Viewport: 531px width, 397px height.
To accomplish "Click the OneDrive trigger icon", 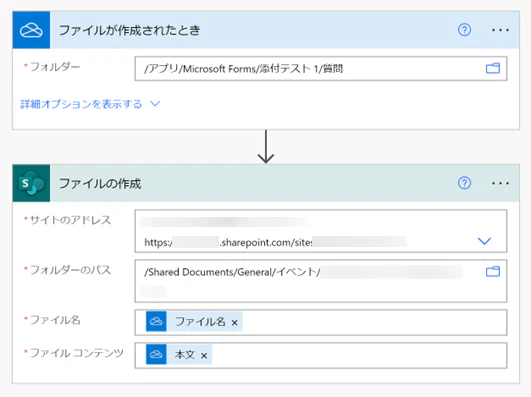I will pyautogui.click(x=31, y=30).
